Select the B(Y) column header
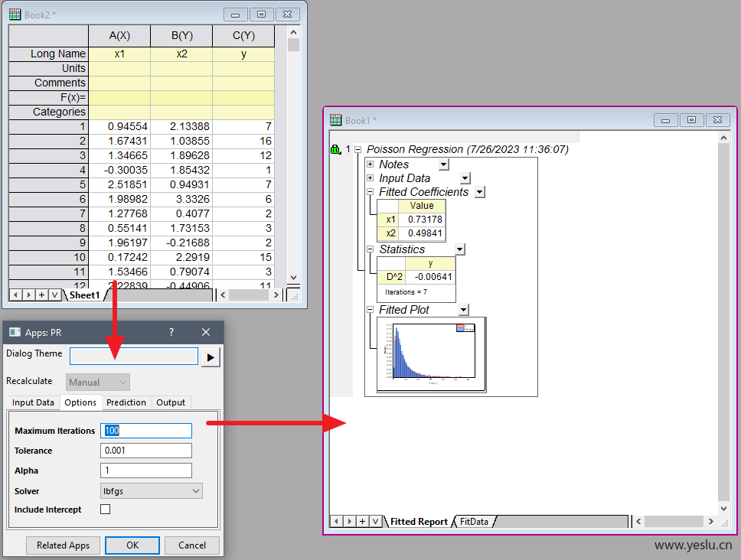Image resolution: width=741 pixels, height=560 pixels. (181, 36)
